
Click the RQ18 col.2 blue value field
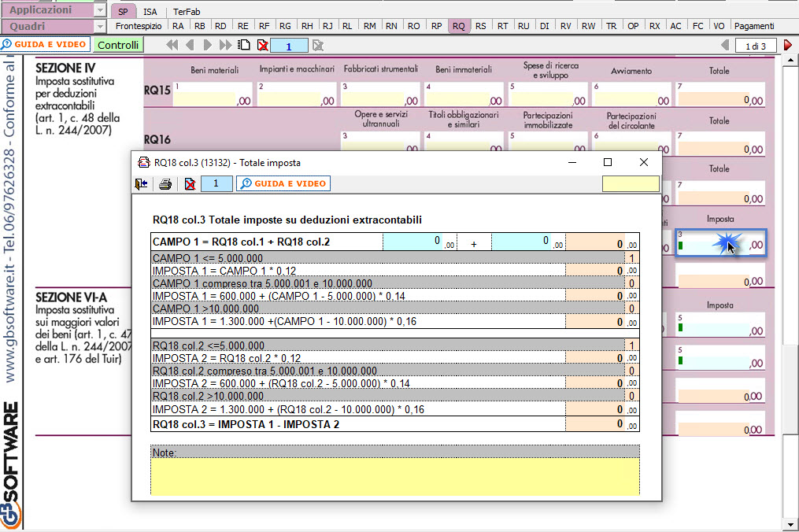528,242
